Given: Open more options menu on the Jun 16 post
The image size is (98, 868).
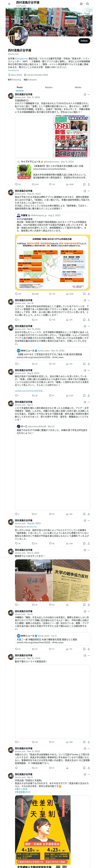Looking at the screenshot, I should [89, 300].
